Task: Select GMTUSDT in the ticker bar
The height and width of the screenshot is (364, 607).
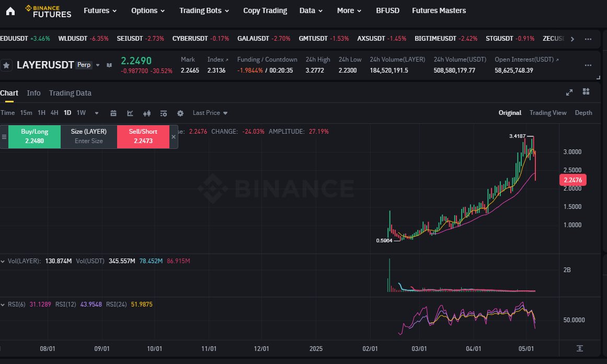Action: tap(324, 39)
